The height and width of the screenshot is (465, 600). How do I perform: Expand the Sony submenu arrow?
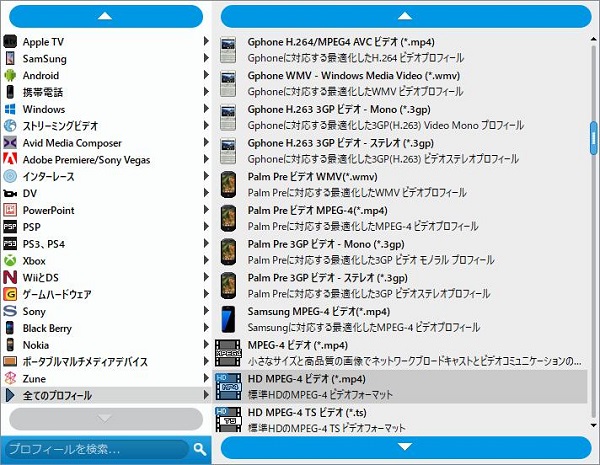(206, 310)
